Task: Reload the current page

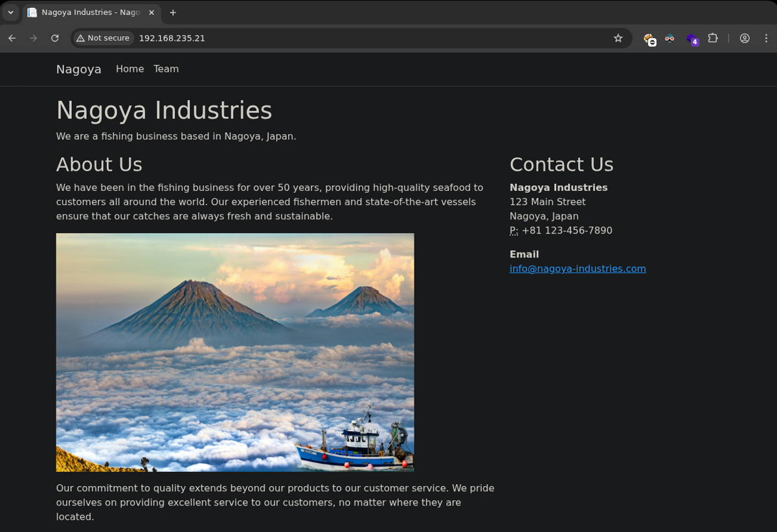Action: pos(55,38)
